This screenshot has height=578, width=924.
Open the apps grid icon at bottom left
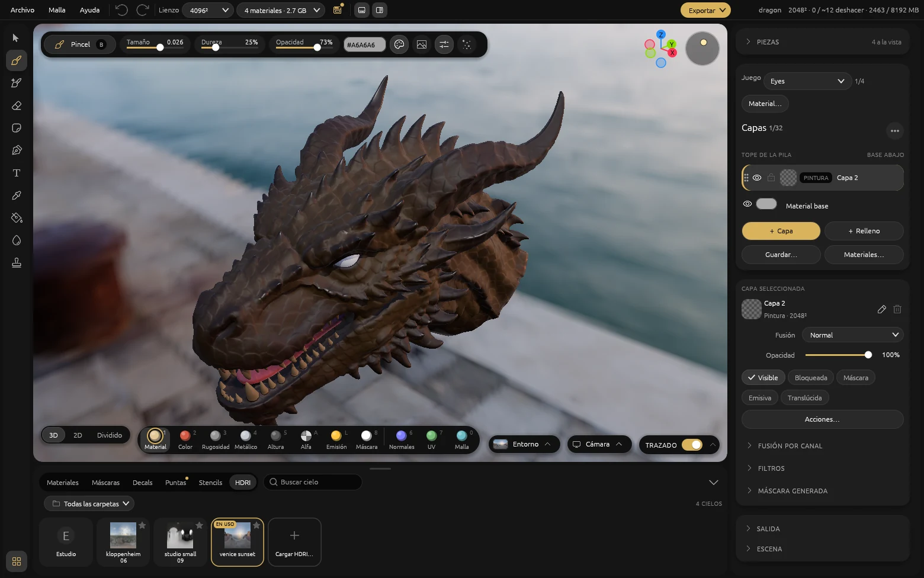pyautogui.click(x=17, y=561)
